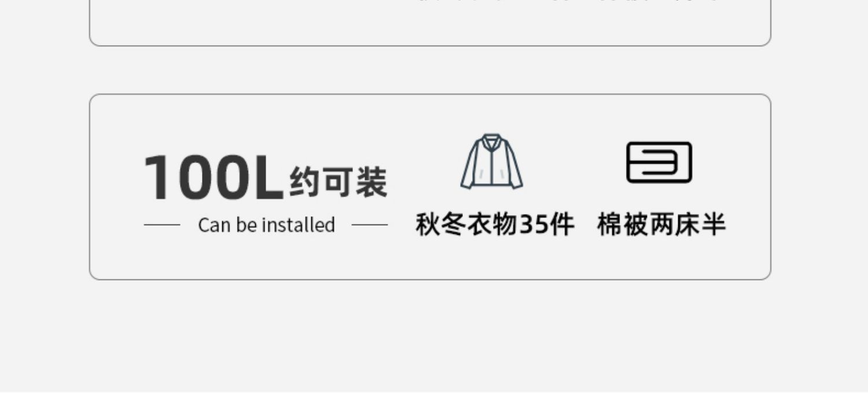Viewport: 868px width, 413px height.
Task: Click the partially visible card at top
Action: click(430, 23)
